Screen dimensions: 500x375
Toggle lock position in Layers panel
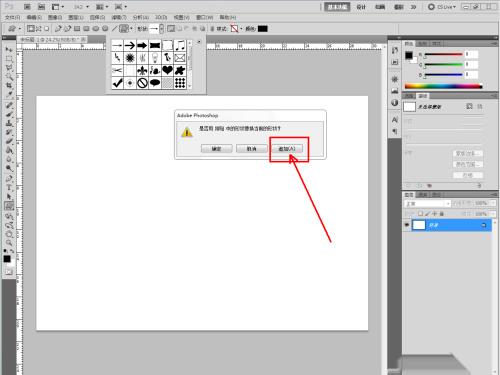pyautogui.click(x=435, y=214)
